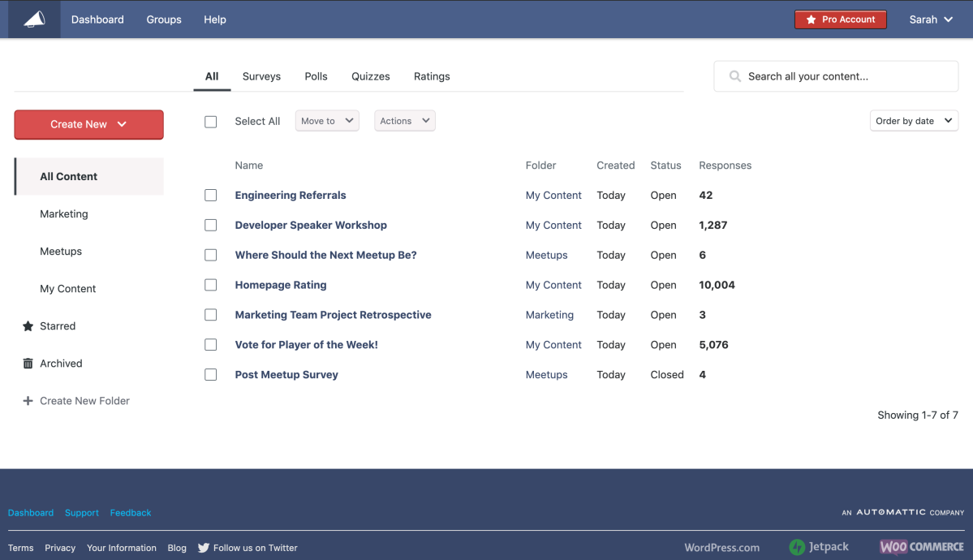
Task: Open the Create New dropdown
Action: [x=88, y=124]
